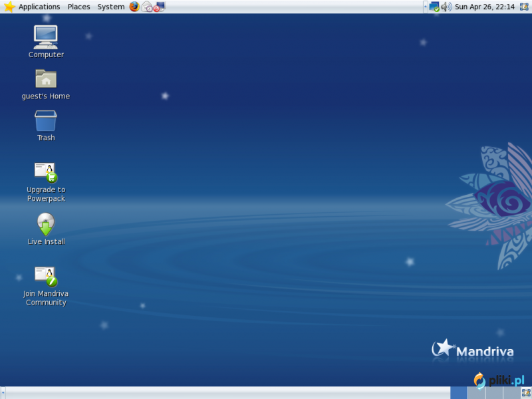Switch to the second workspace

(x=476, y=393)
